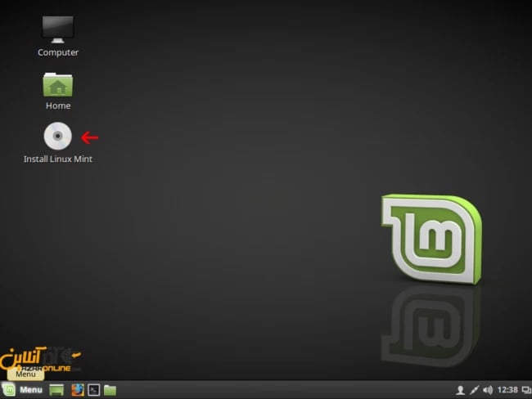
Task: Open the Mint Menu button in the panel
Action: click(22, 390)
